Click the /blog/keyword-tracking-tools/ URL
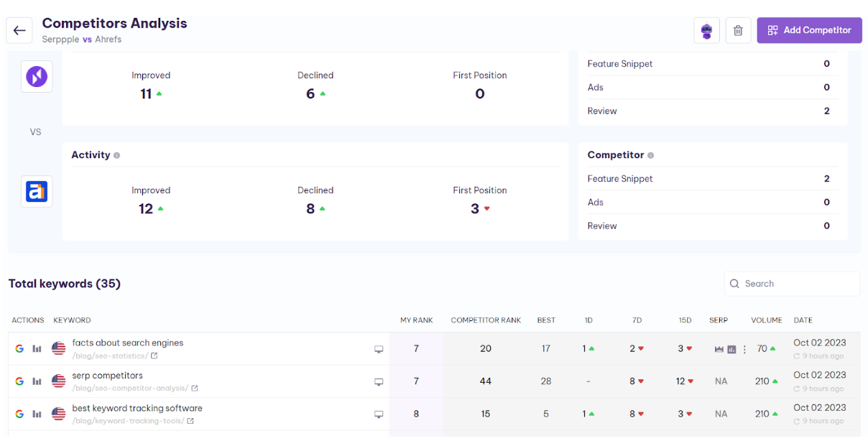This screenshot has height=441, width=868. [x=128, y=421]
